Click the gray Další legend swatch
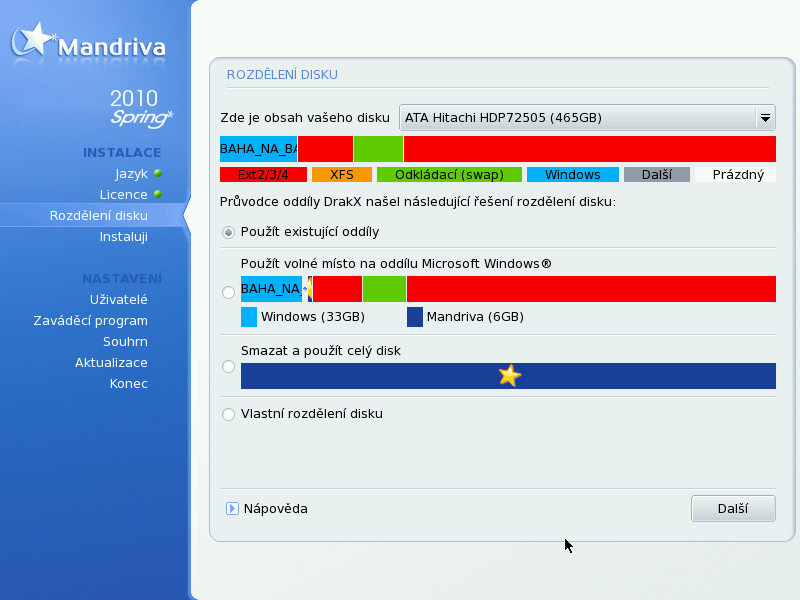The height and width of the screenshot is (600, 800). tap(657, 174)
